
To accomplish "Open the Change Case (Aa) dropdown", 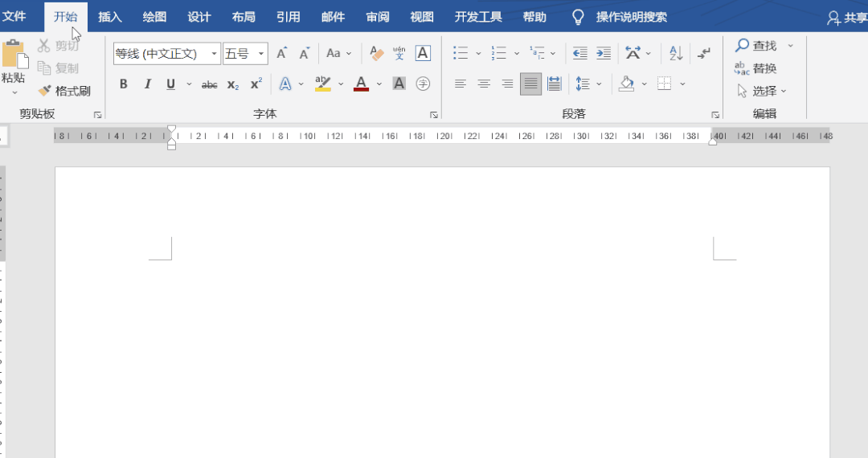I will [339, 53].
